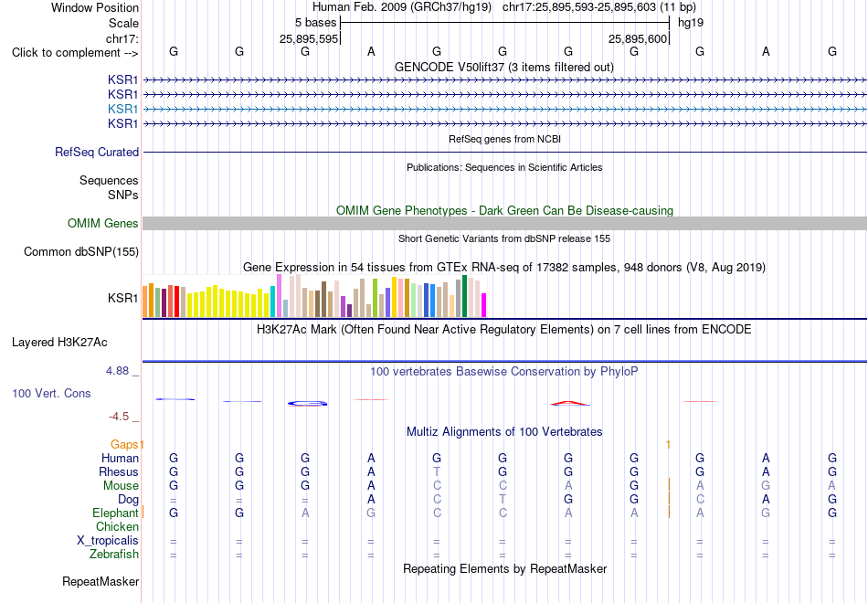
Task: Click the Common dbSNP(155) label
Action: tap(81, 252)
